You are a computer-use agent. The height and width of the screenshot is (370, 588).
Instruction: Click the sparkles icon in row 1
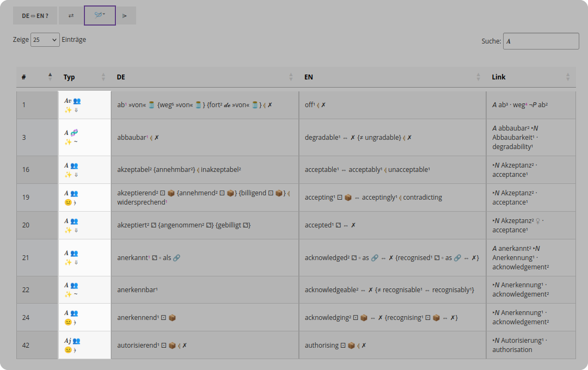tap(68, 110)
